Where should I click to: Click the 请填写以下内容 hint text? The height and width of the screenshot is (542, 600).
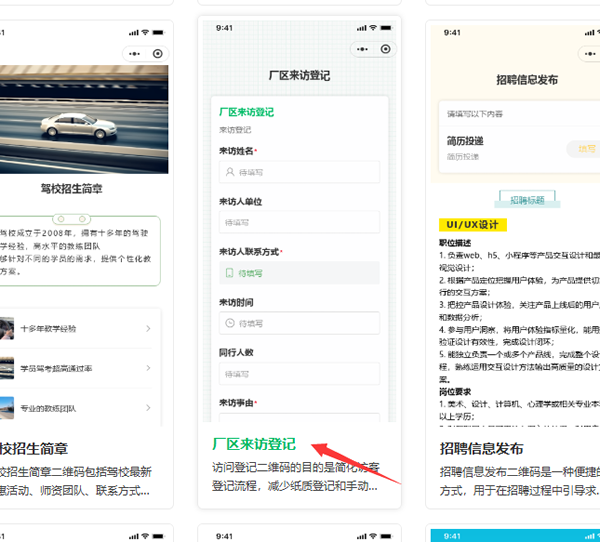pos(475,114)
